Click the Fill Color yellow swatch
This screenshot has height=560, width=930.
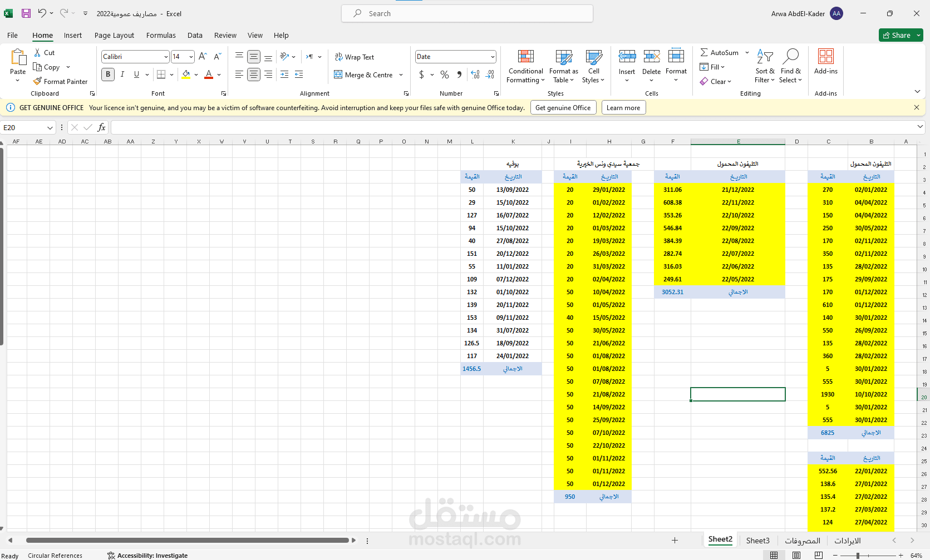coord(186,74)
